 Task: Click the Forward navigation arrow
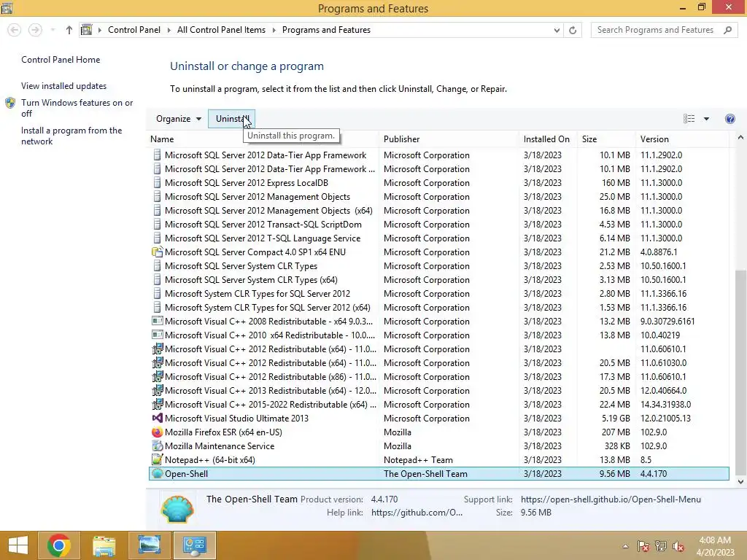(35, 30)
